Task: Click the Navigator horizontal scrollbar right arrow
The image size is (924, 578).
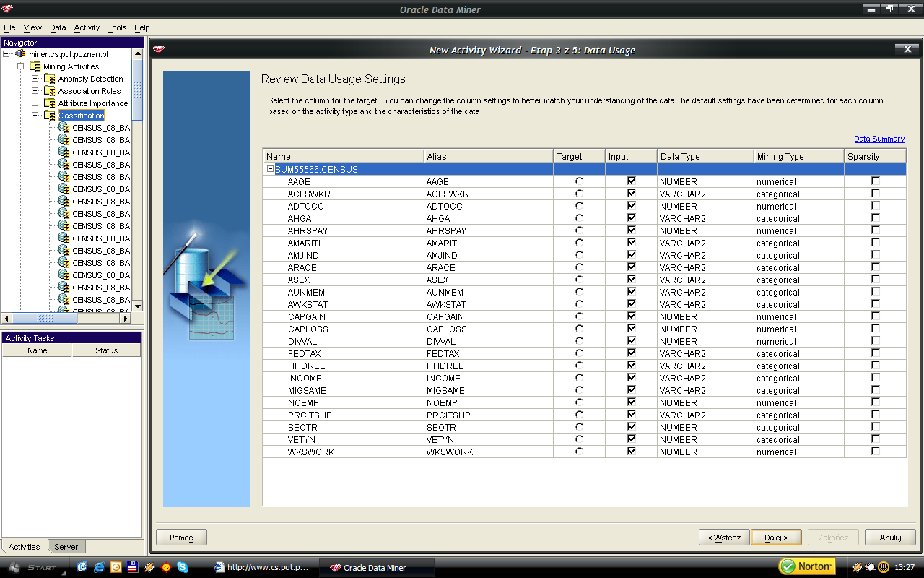Action: pos(125,318)
